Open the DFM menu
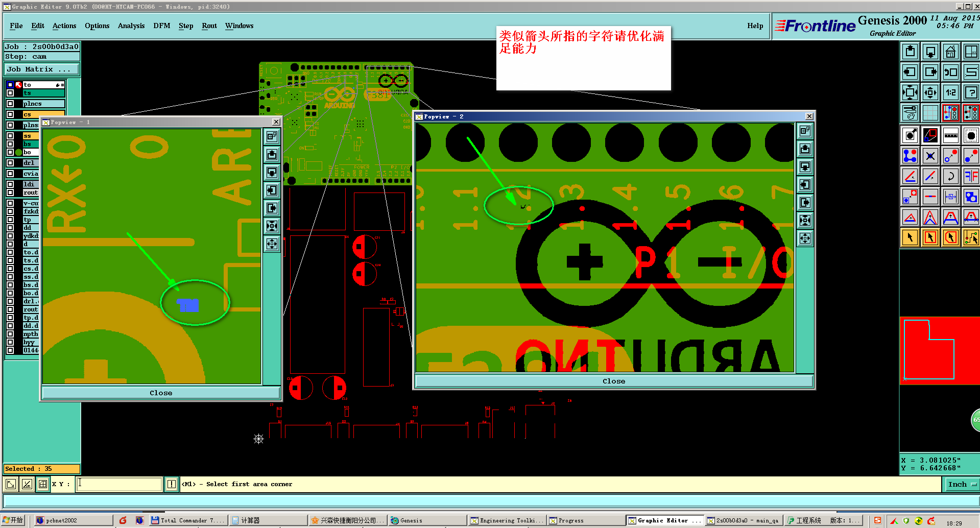The image size is (980, 528). [x=161, y=26]
